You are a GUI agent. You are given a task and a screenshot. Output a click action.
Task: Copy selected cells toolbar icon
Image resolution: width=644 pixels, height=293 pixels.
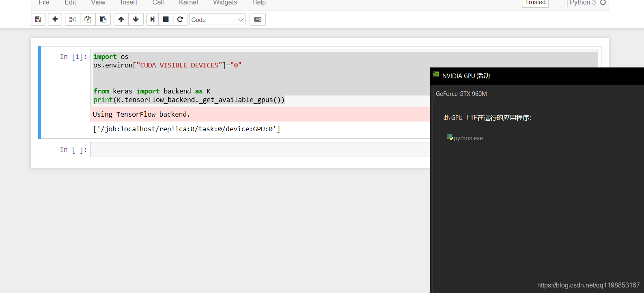click(88, 20)
